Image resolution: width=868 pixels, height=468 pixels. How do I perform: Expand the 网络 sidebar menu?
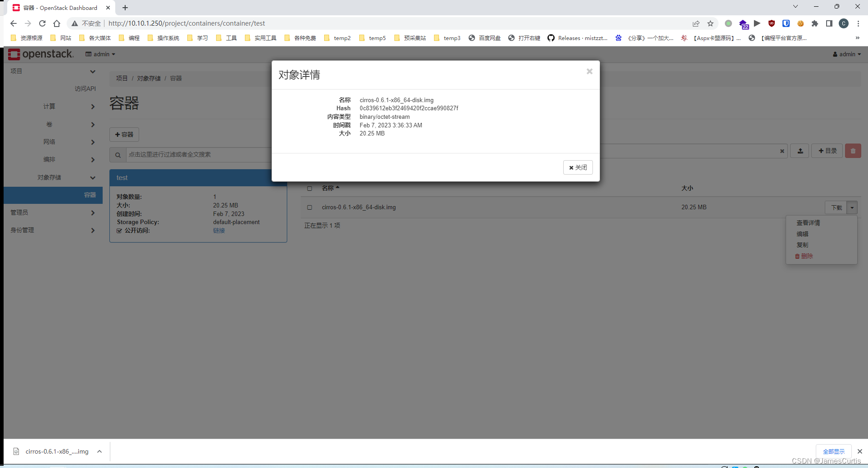(x=53, y=142)
